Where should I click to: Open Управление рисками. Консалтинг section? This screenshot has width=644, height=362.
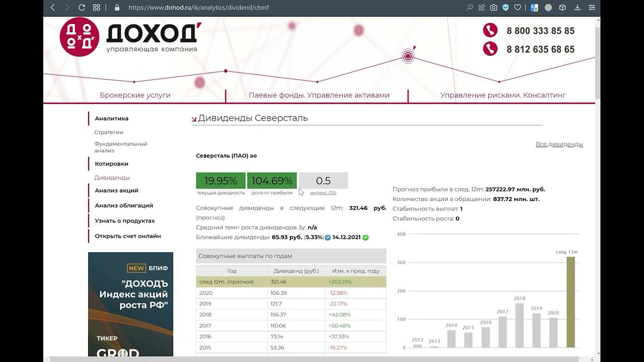coord(503,95)
